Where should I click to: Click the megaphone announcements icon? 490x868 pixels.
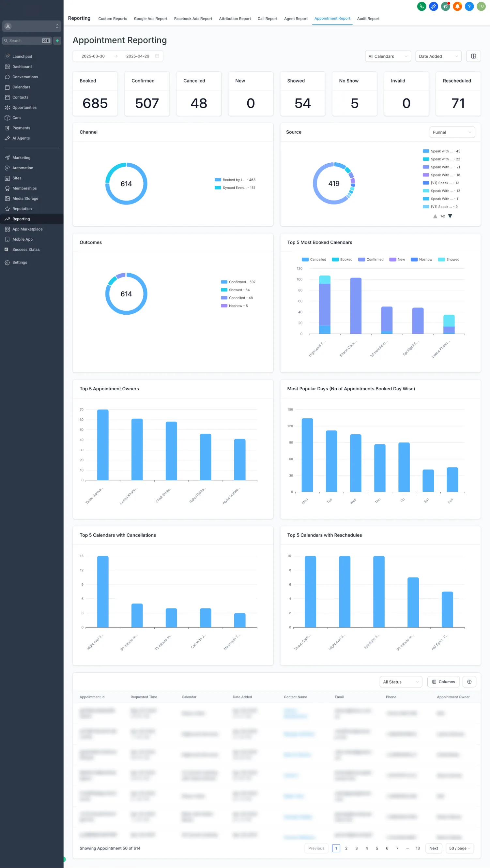(446, 7)
